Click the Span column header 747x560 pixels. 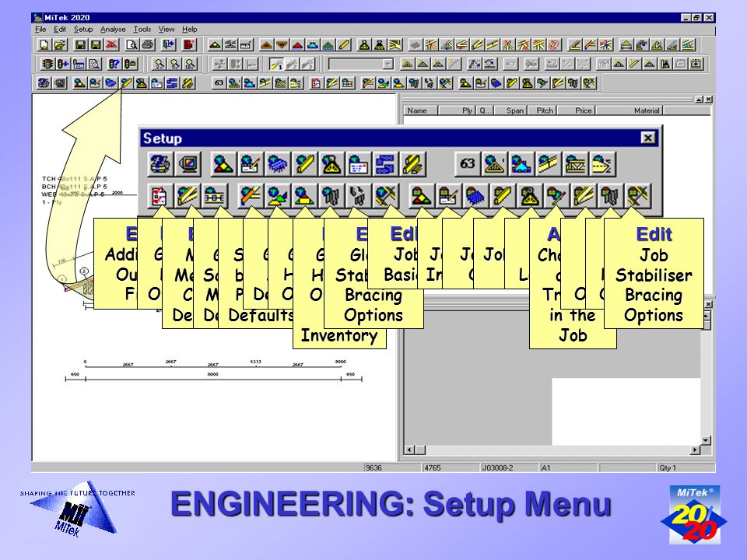pyautogui.click(x=510, y=110)
